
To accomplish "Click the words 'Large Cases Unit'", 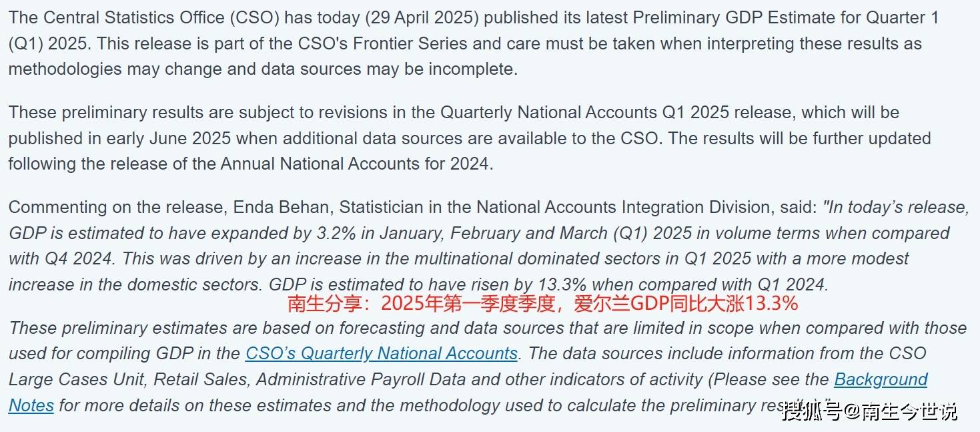I will pos(77,380).
